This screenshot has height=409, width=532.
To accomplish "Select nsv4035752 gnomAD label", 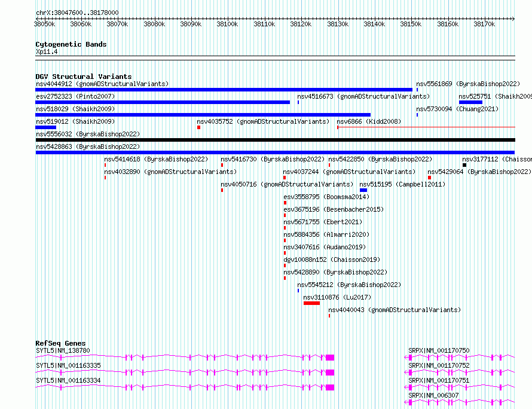I will (x=263, y=121).
